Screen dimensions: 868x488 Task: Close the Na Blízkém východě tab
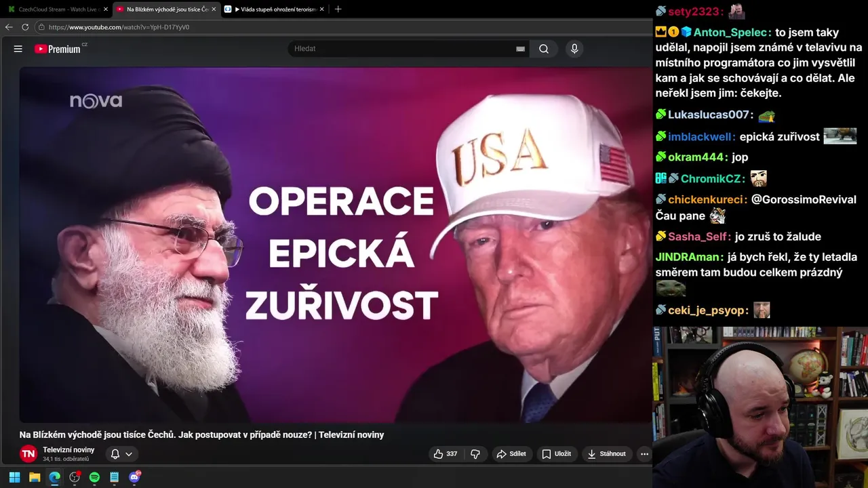(x=214, y=9)
